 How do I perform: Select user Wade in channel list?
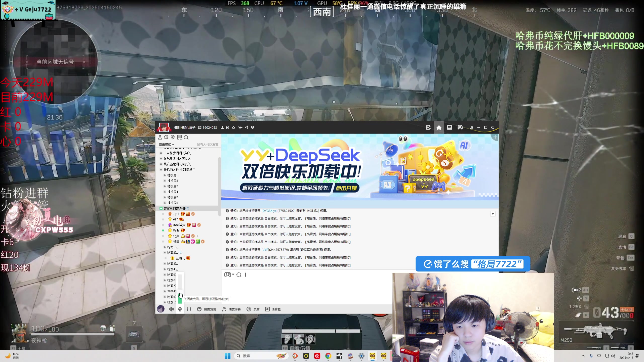point(176,231)
